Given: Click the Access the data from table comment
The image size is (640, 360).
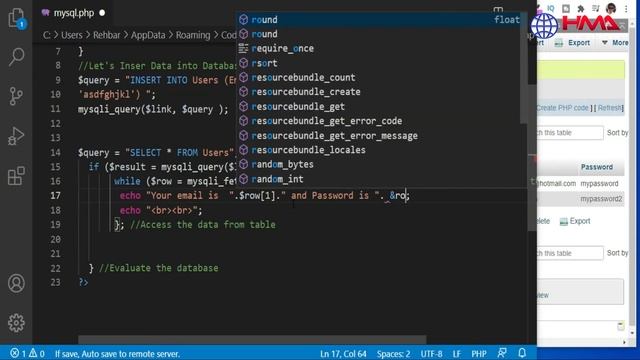Looking at the screenshot, I should click(x=203, y=224).
